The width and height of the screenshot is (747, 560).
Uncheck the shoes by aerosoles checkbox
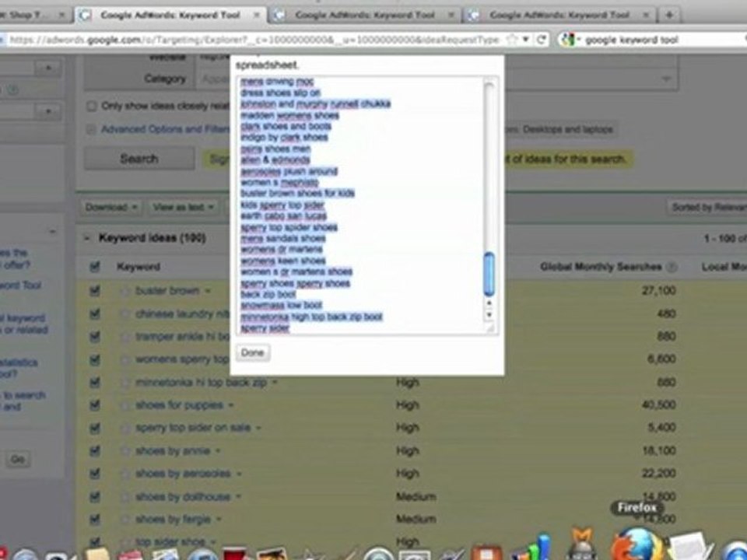tap(95, 474)
